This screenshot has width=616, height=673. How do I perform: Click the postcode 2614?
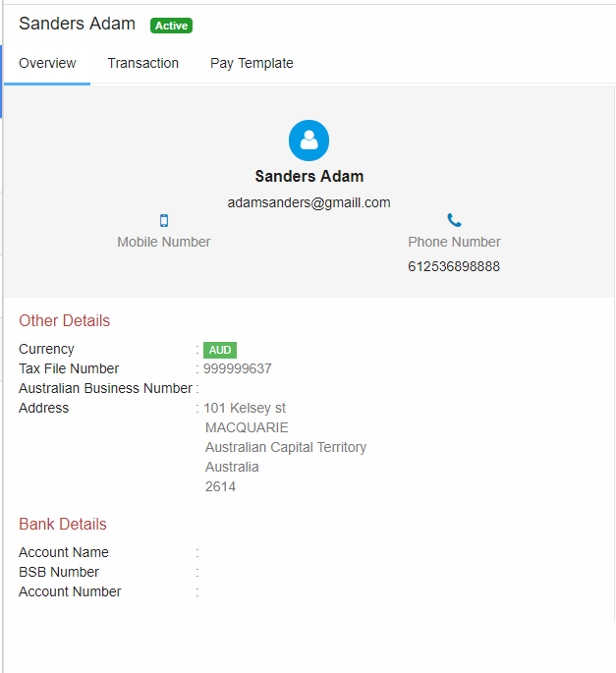220,486
